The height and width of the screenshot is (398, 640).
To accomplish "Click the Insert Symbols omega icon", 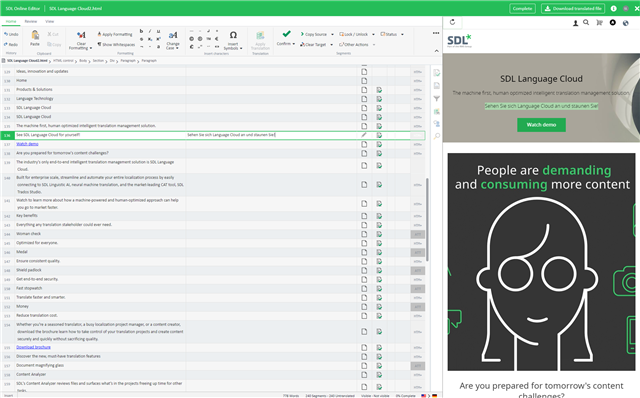I will point(233,35).
